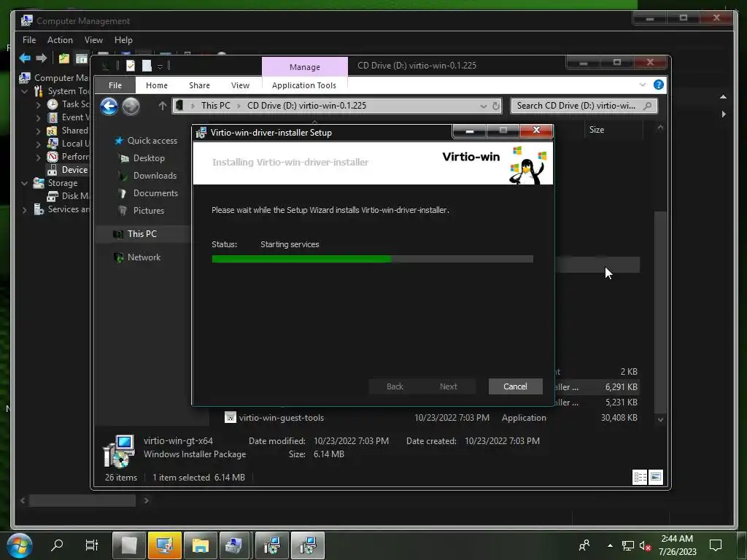The height and width of the screenshot is (560, 747).
Task: Select Disk Management in console tree
Action: click(x=68, y=195)
